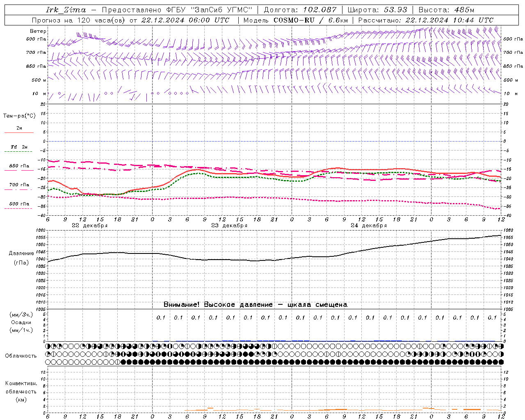
Task: Click the Внимание! Высокое давление warning text
Action: pos(255,305)
